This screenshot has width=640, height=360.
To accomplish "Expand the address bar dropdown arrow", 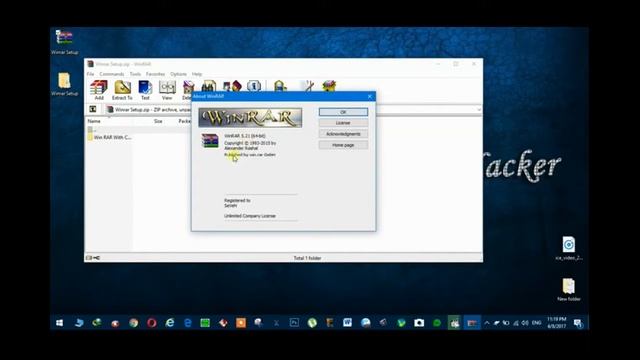I will (479, 109).
